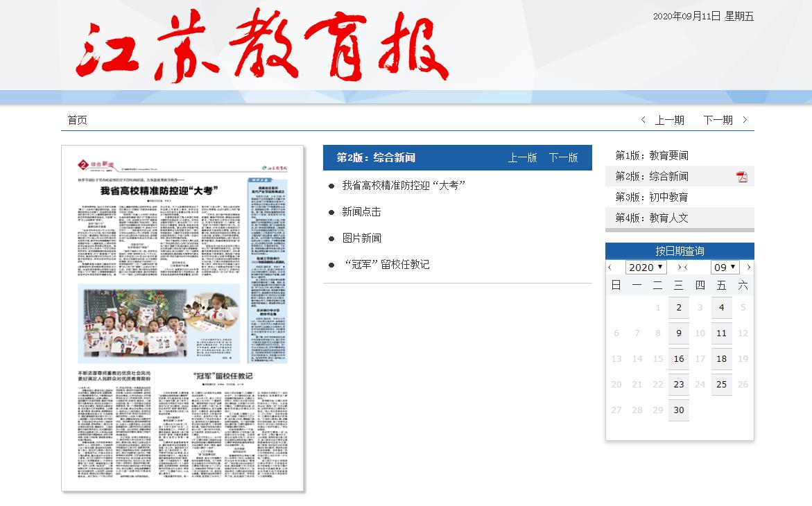The height and width of the screenshot is (506, 812).
Task: Open the year 2020 dropdown
Action: [646, 268]
